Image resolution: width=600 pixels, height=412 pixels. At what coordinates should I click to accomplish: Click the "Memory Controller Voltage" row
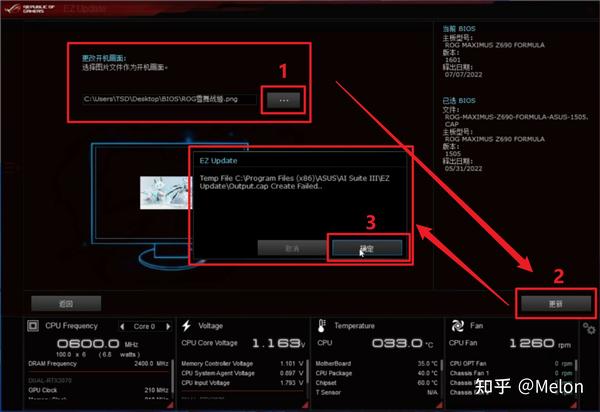tap(243, 363)
